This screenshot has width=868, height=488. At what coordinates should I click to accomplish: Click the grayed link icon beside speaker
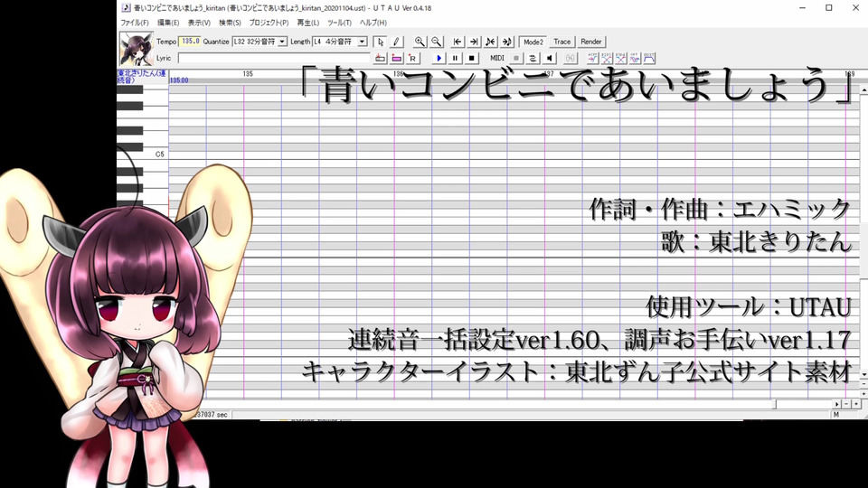pos(571,58)
